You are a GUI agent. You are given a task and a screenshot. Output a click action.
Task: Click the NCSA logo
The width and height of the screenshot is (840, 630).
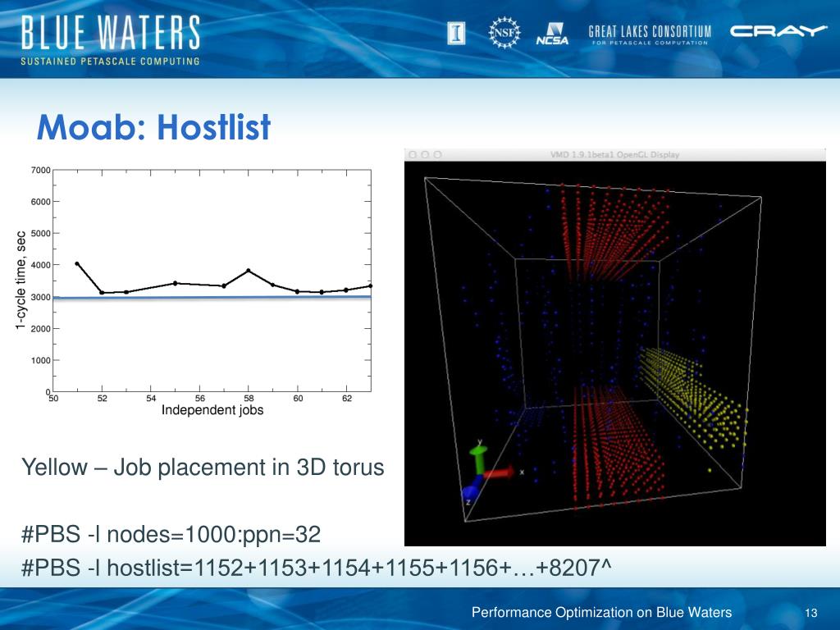pyautogui.click(x=552, y=34)
